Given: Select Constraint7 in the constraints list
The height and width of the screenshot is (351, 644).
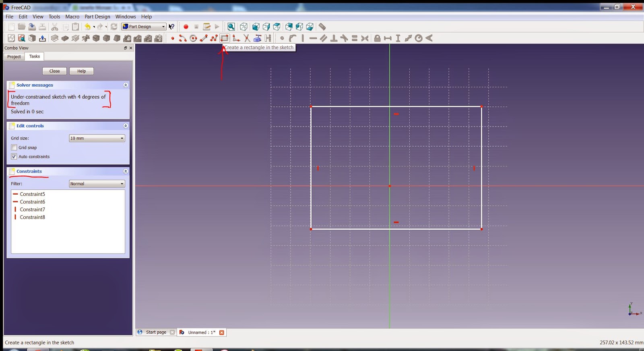Looking at the screenshot, I should tap(68, 210).
